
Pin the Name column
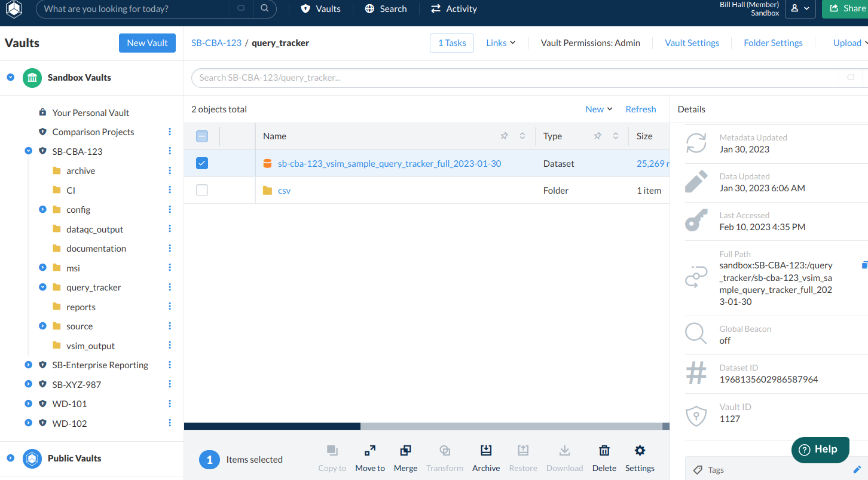point(504,136)
